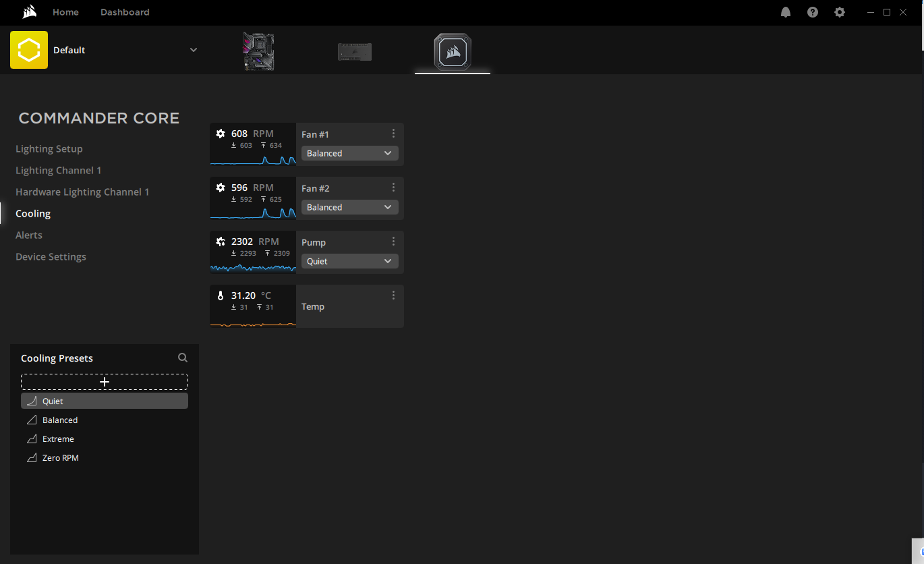This screenshot has width=924, height=564.
Task: Open Fan #2 three-dot options menu
Action: [393, 188]
